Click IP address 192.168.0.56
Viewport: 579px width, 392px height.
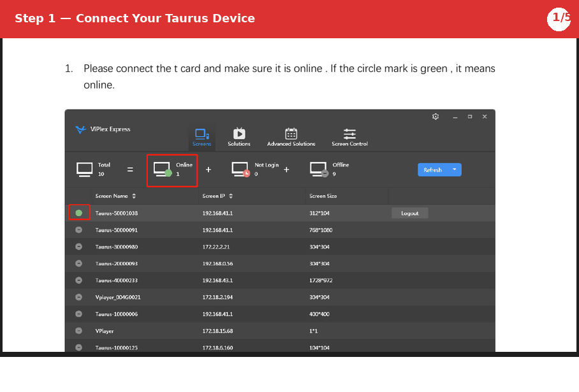click(x=217, y=264)
